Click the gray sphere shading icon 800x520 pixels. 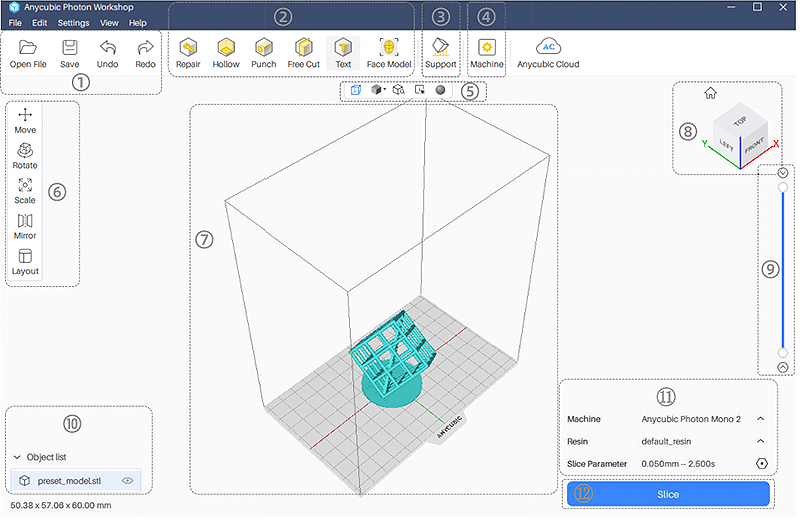tap(440, 90)
